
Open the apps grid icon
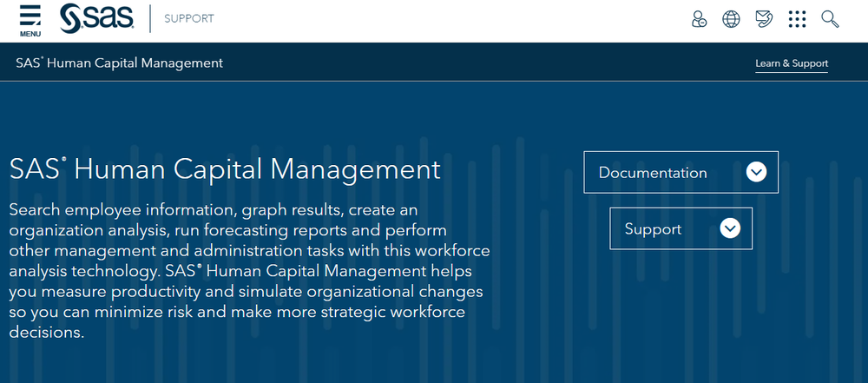(797, 19)
